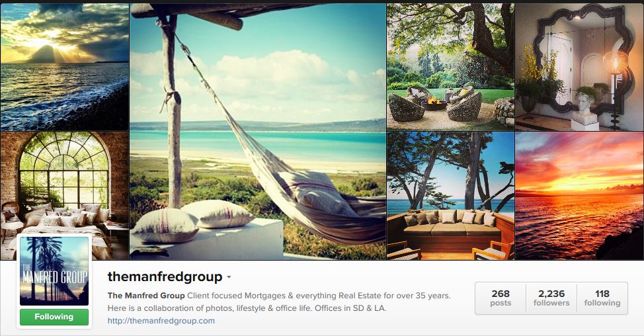Open the 2,236 followers list
The width and height of the screenshot is (644, 336).
click(x=551, y=298)
